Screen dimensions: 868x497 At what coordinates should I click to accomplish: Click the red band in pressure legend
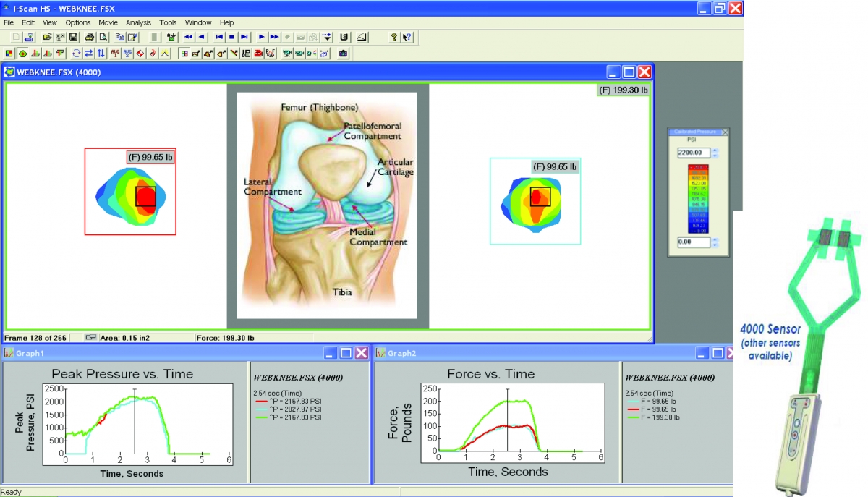click(x=697, y=168)
